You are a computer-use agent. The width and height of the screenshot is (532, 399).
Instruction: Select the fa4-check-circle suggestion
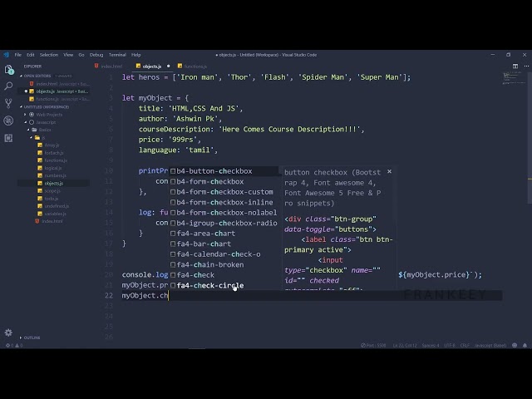(x=224, y=285)
